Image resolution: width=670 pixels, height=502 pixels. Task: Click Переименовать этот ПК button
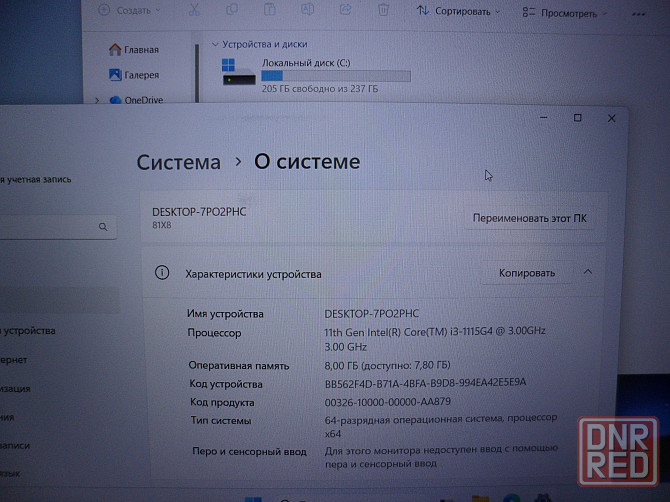coord(529,218)
